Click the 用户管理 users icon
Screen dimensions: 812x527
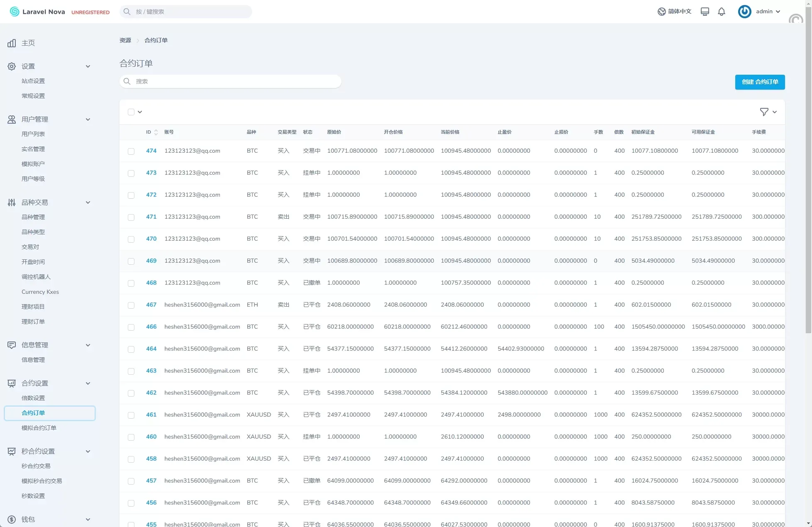[12, 120]
